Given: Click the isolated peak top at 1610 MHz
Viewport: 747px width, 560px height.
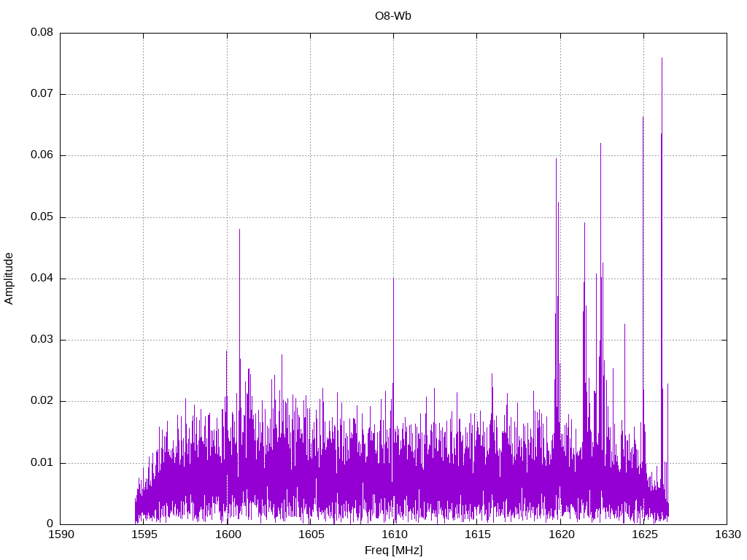Looking at the screenshot, I should click(x=393, y=279).
